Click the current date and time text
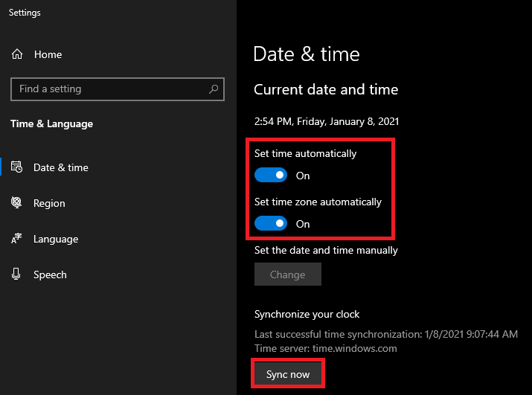Screen dimensions: 532x395 [327, 121]
